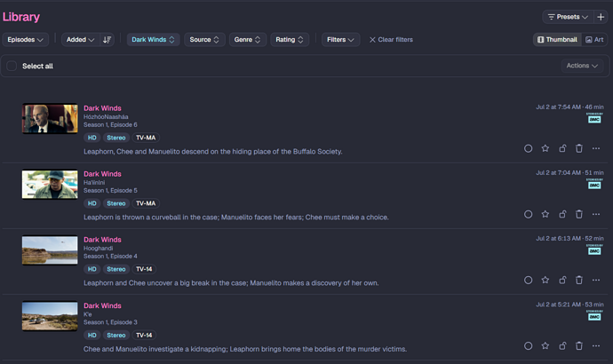Open Dark Winds title for Episode 4
Image resolution: width=613 pixels, height=364 pixels.
click(x=102, y=240)
